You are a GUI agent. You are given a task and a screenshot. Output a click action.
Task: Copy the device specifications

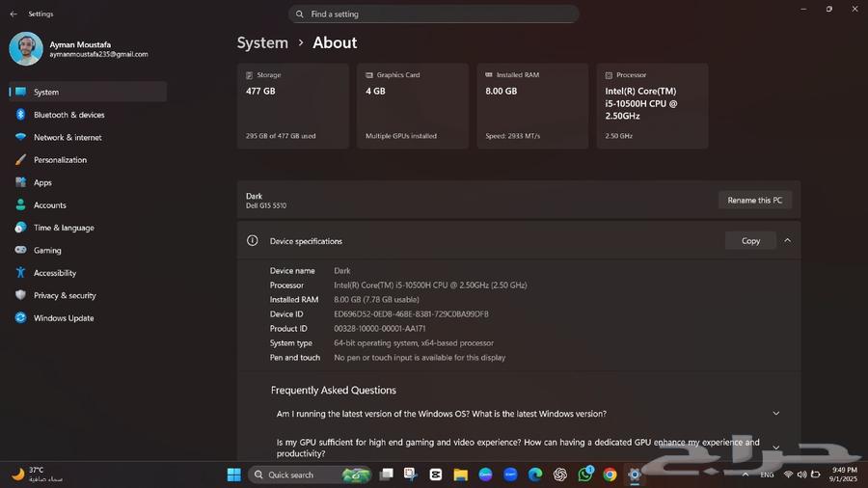click(x=750, y=241)
